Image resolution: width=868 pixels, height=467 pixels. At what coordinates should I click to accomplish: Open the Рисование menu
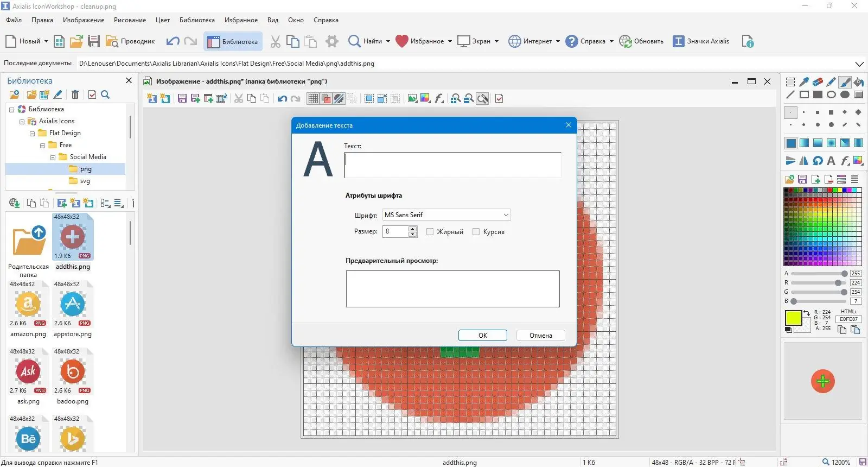pos(130,20)
